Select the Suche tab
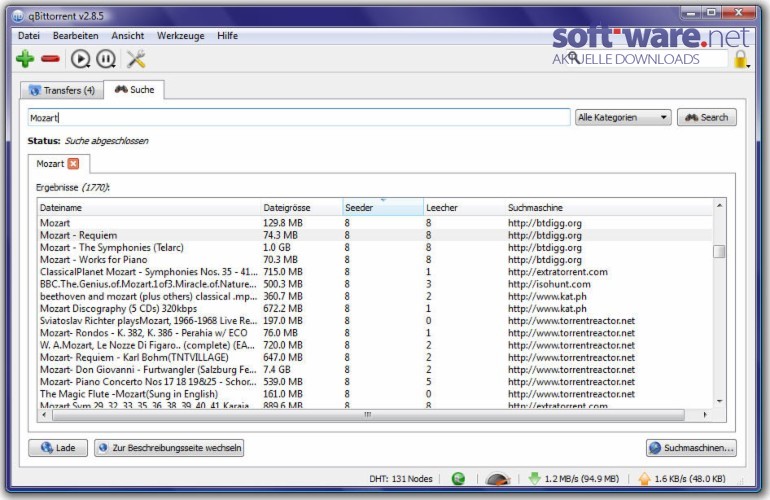770x500 pixels. (134, 89)
